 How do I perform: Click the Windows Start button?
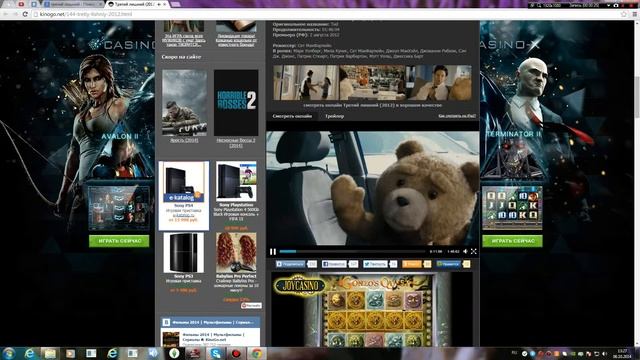[x=9, y=353]
